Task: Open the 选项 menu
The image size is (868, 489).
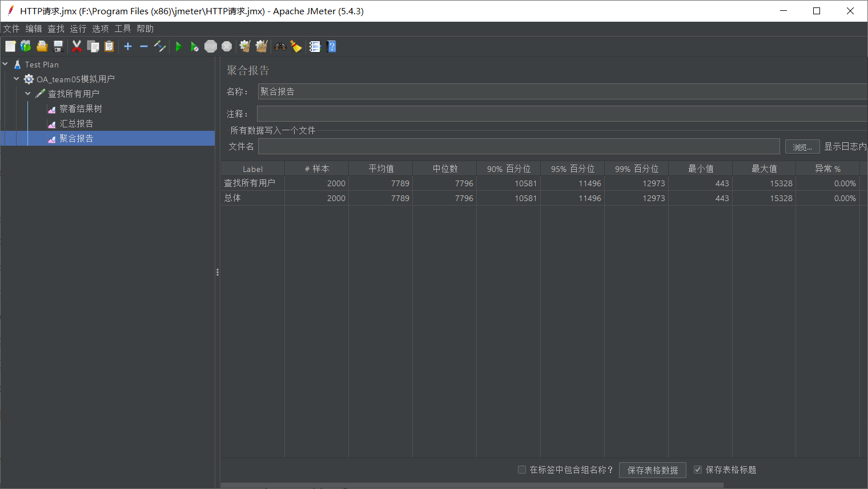Action: coord(101,29)
